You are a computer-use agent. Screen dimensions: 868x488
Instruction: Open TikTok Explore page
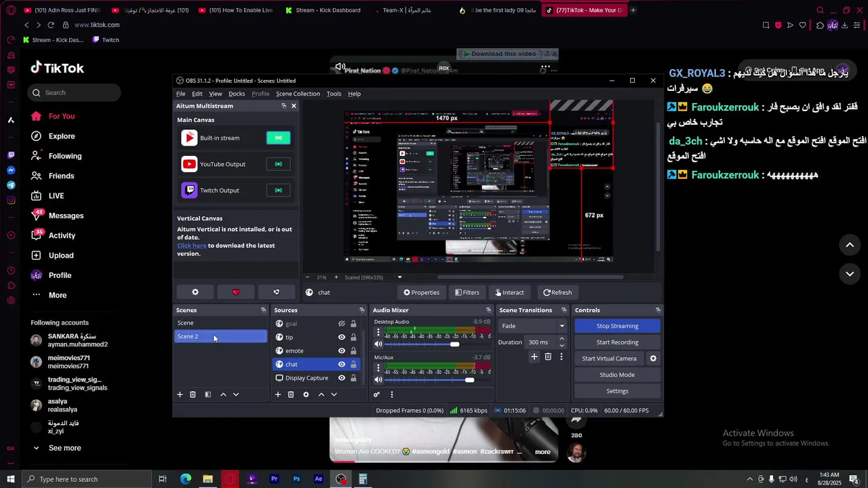click(x=62, y=136)
